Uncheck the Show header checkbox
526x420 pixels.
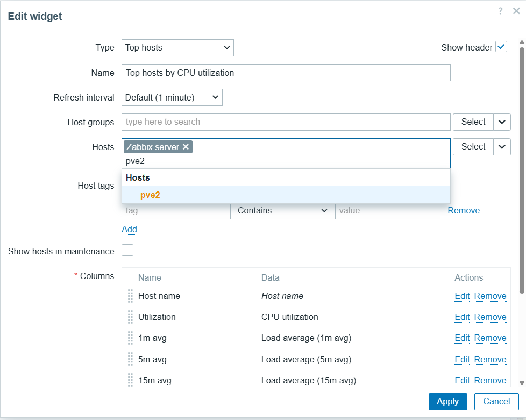point(501,47)
